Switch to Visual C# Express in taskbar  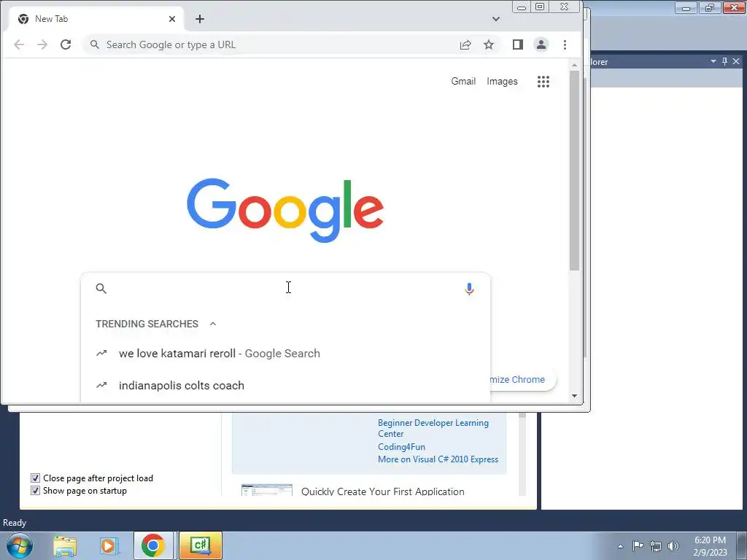(x=201, y=545)
